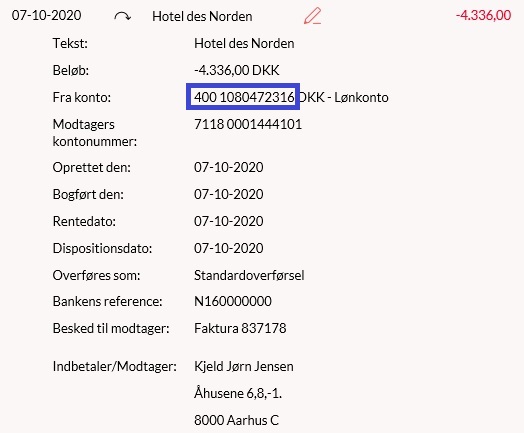
Task: Click the payer name Kjeld Jørn Jensen
Action: 244,367
